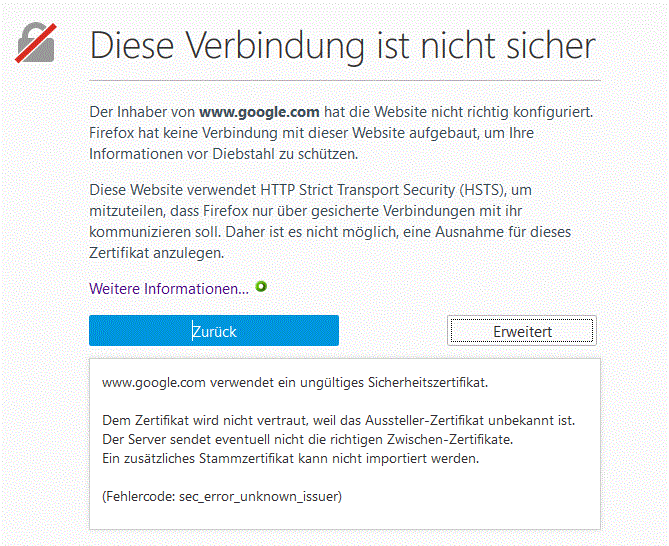This screenshot has width=669, height=546.
Task: Click the ungültiges Sicherheitszertifikat line in details box
Action: [x=295, y=381]
